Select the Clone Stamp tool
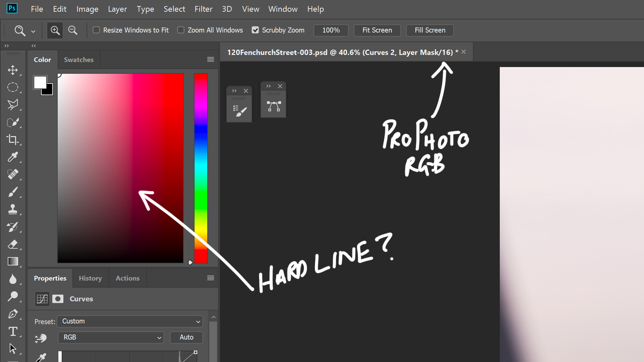 coord(13,209)
